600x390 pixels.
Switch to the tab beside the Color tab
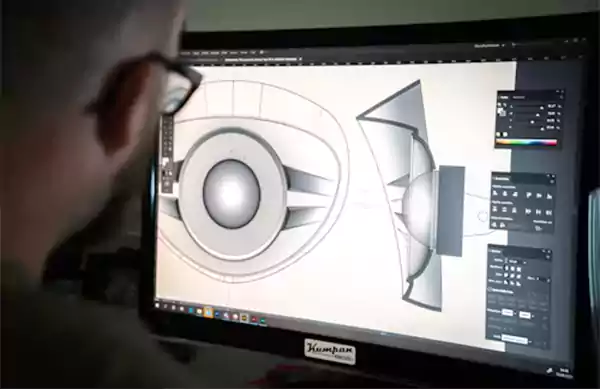pyautogui.click(x=518, y=97)
